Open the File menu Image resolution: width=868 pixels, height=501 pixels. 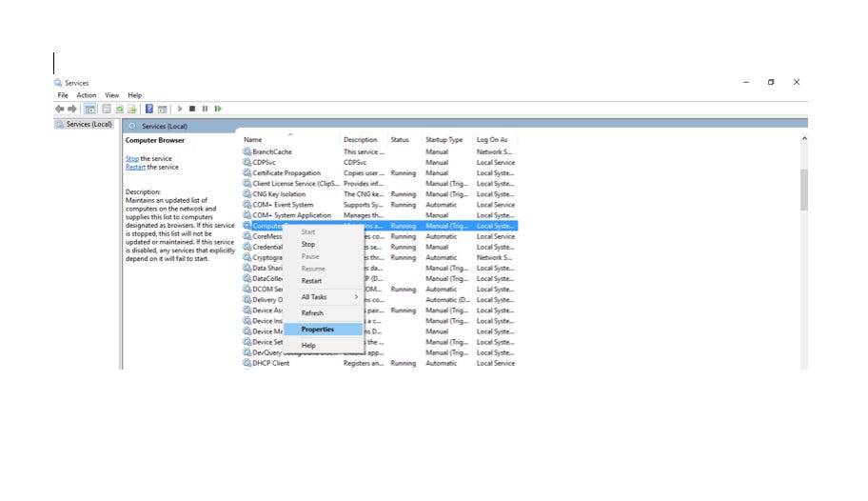(63, 95)
